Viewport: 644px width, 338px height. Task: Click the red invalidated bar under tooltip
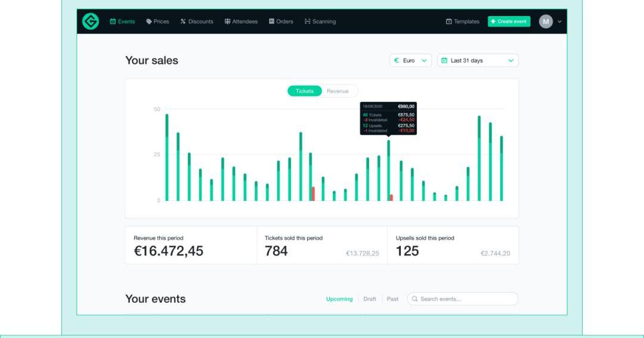[x=391, y=197]
